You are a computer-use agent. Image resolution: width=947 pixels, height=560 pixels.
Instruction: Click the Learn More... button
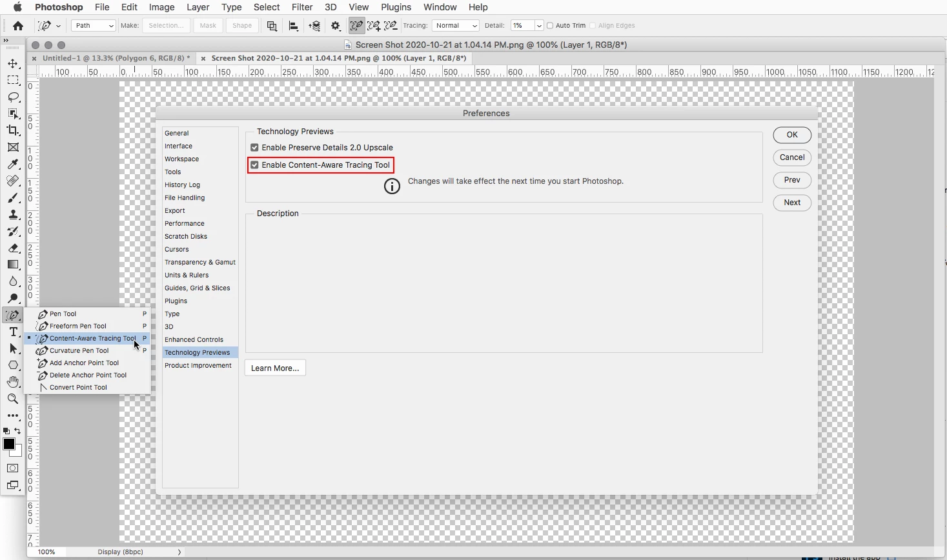(x=275, y=368)
